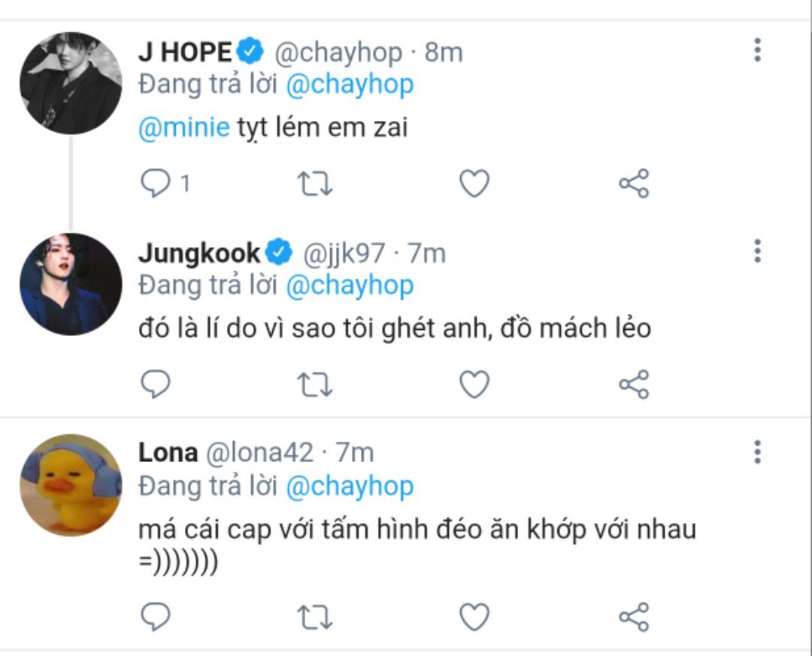Reply to Jungkook's tweet
812x656 pixels.
click(156, 384)
